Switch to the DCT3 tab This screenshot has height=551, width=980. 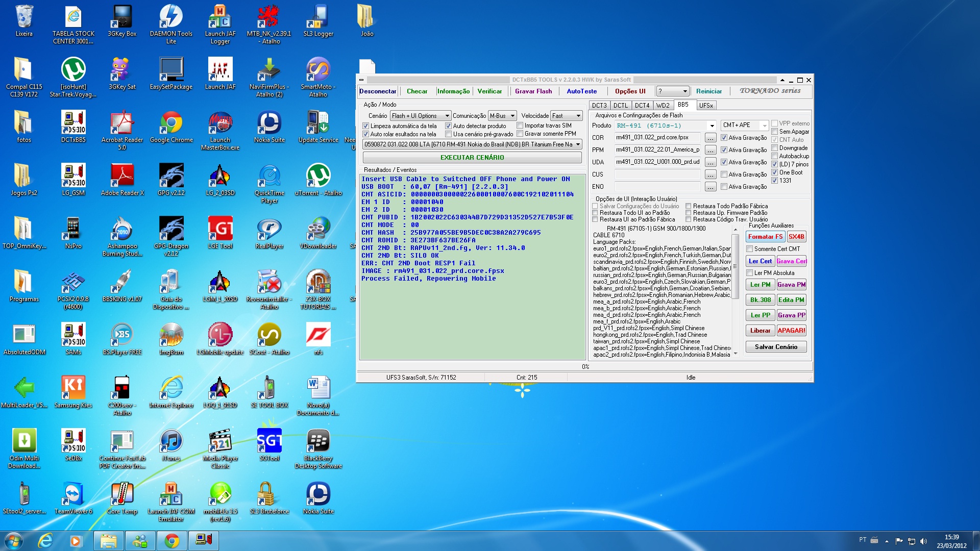point(599,106)
